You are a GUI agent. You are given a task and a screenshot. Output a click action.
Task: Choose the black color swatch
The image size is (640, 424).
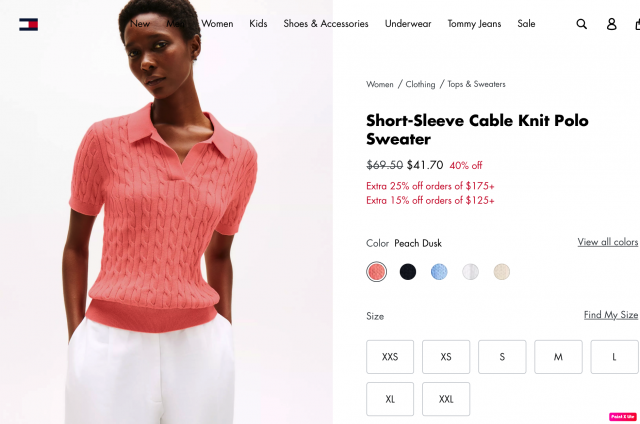[x=408, y=272]
